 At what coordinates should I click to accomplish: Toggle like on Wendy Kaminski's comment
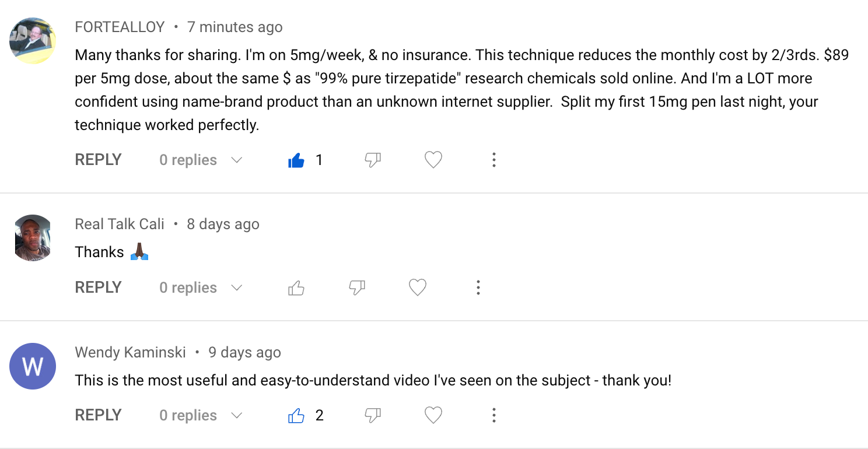click(x=296, y=415)
